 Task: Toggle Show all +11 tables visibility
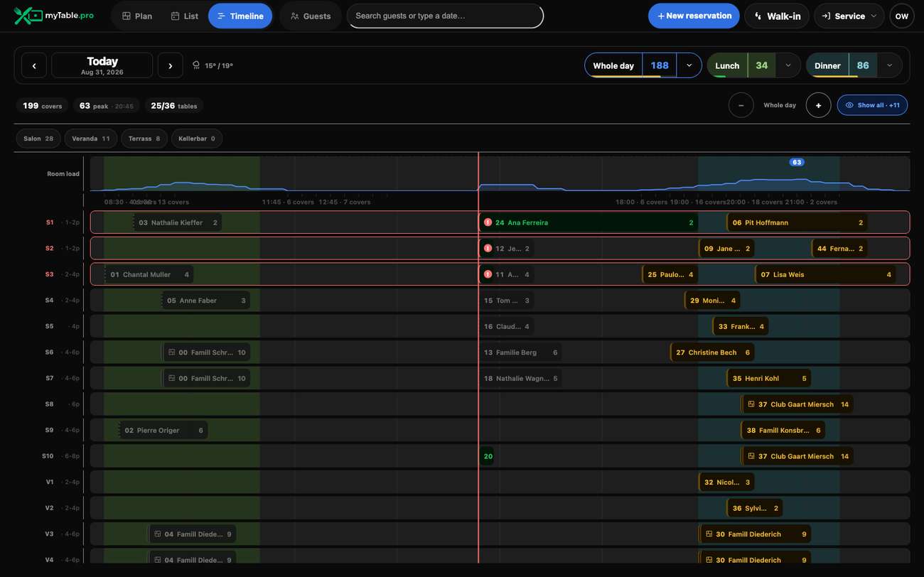click(872, 105)
